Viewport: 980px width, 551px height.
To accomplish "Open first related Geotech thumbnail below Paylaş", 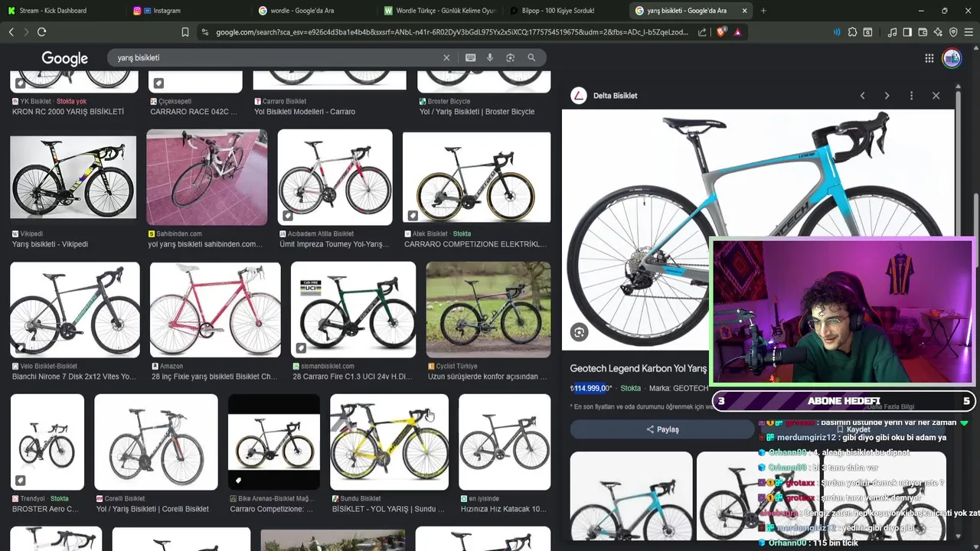I will point(631,496).
